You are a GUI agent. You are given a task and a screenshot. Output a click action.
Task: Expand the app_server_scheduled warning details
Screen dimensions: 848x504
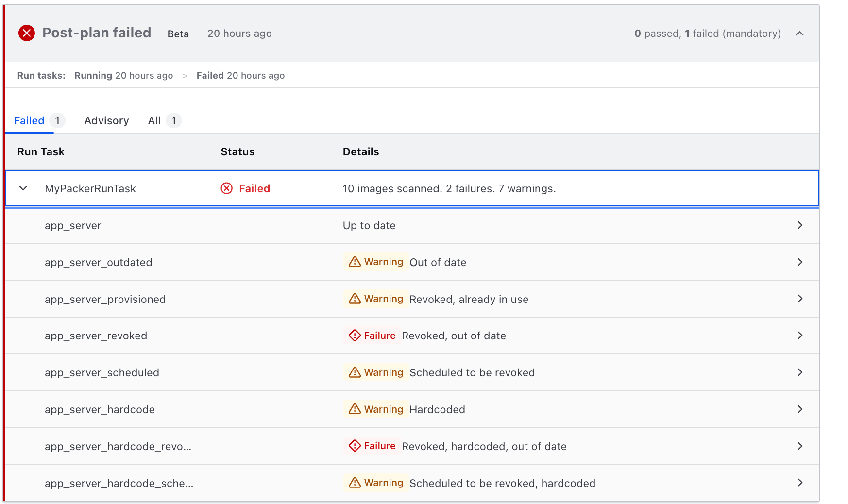point(800,372)
